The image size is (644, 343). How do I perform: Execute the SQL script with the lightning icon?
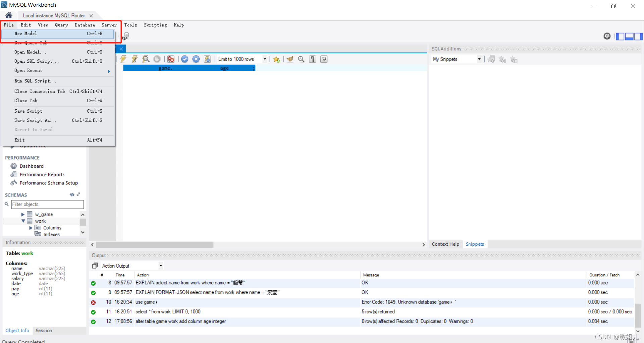click(123, 59)
